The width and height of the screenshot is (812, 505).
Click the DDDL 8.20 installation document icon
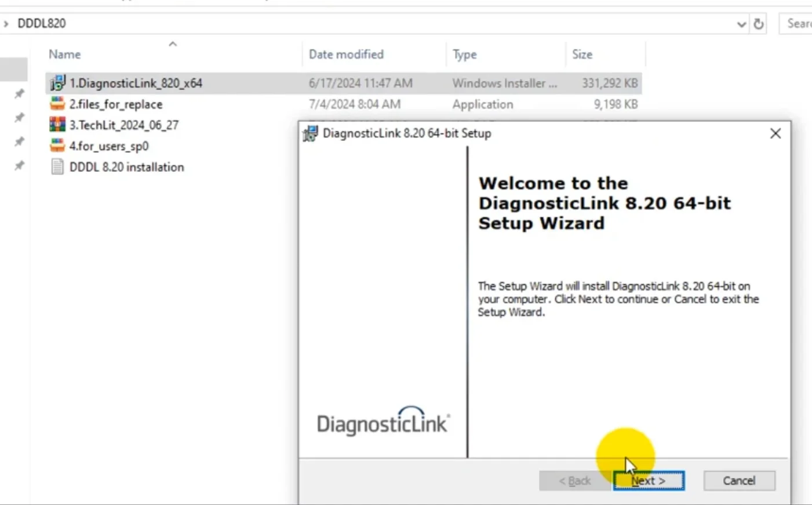57,167
